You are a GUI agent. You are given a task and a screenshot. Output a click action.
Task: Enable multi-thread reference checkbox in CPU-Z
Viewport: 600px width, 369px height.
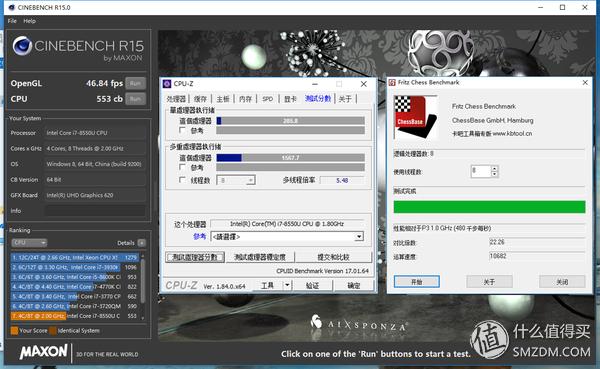183,167
